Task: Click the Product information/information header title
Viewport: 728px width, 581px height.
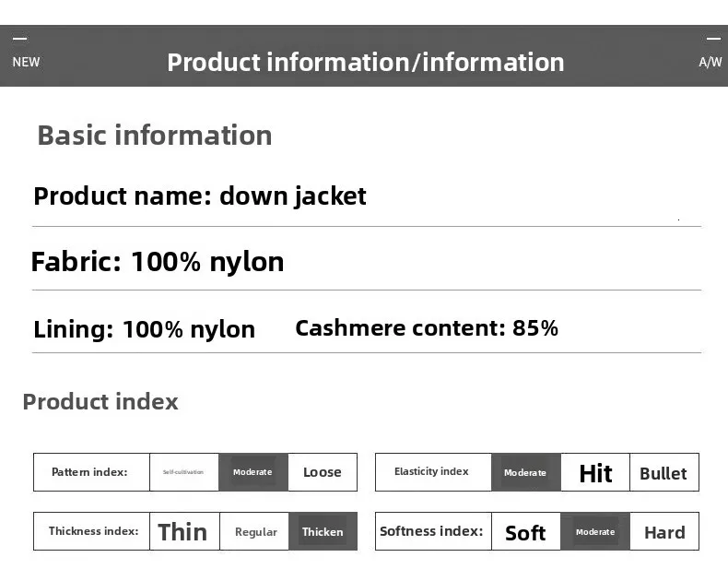Action: click(366, 62)
